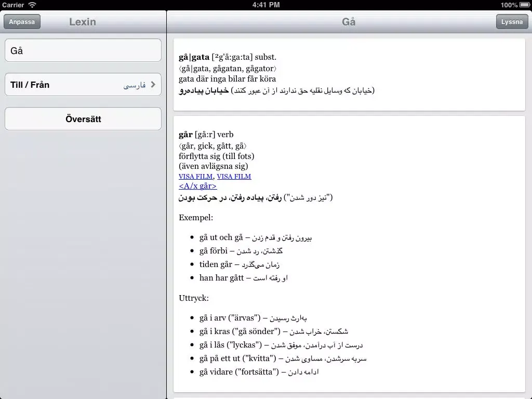Tap the chevron arrow beside the Farsi label
This screenshot has width=532, height=399.
(153, 85)
